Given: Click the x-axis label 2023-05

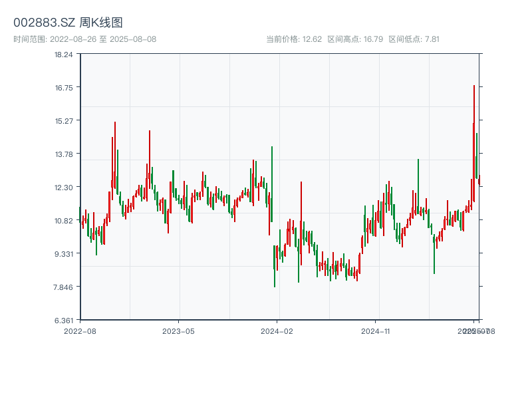Looking at the screenshot, I should pos(178,331).
